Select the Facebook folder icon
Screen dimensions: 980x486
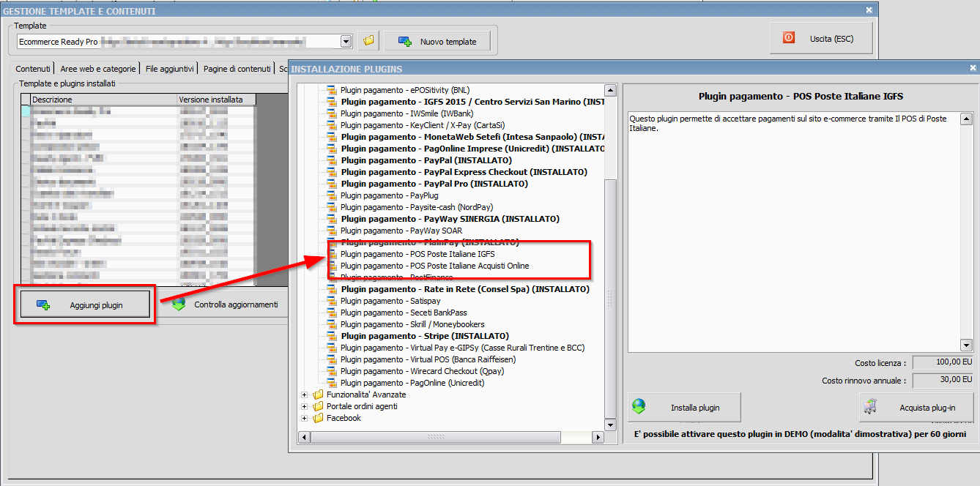pyautogui.click(x=318, y=418)
